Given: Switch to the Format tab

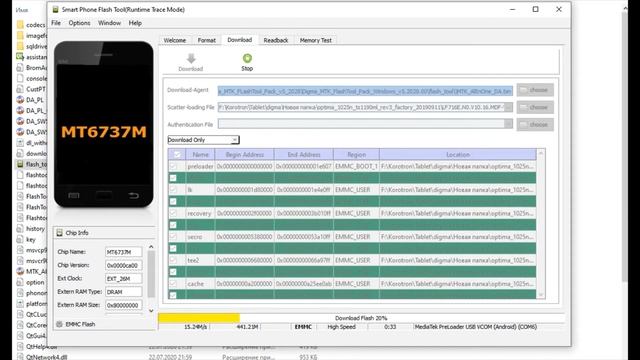Looking at the screenshot, I should (207, 40).
